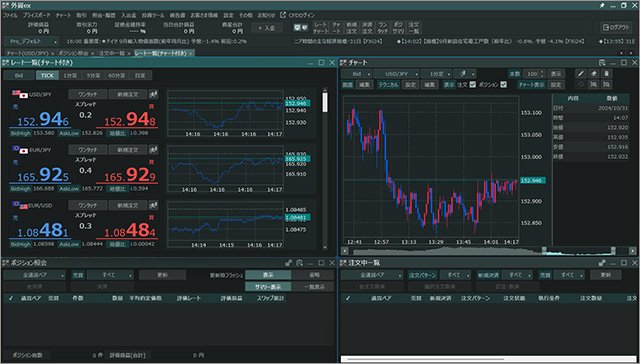
Task: Toggle the 注文 display checkbox
Action: (473, 84)
